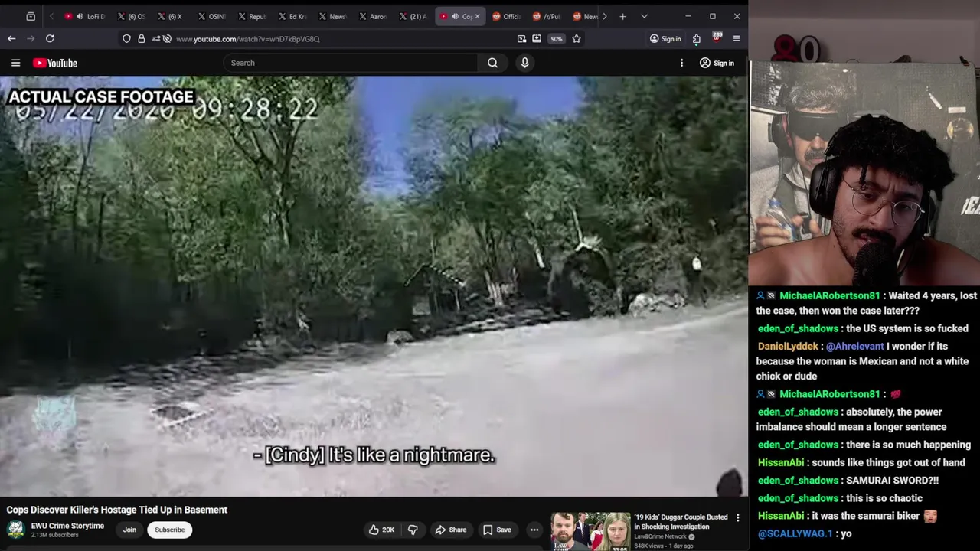
Task: Click the video title Cops Discover Killer's Hostage
Action: (117, 510)
